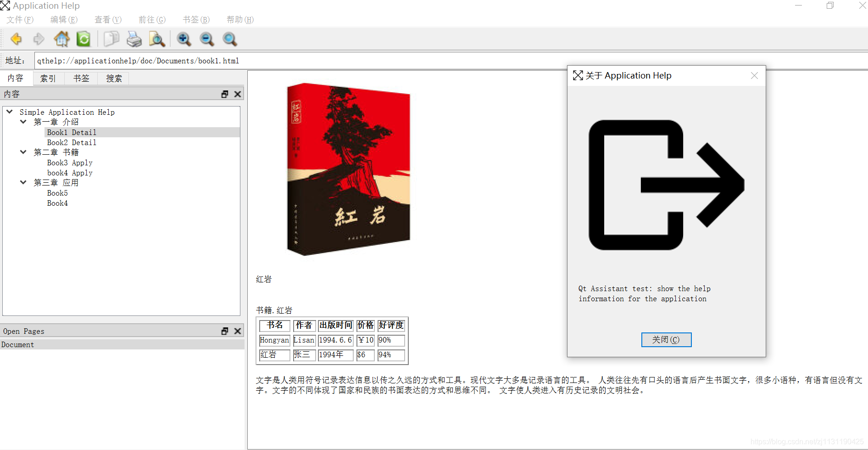Click the 红岩 book cover image

[348, 169]
